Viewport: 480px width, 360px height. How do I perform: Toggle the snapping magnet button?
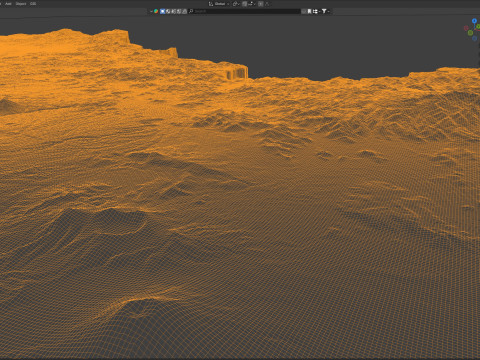click(245, 4)
